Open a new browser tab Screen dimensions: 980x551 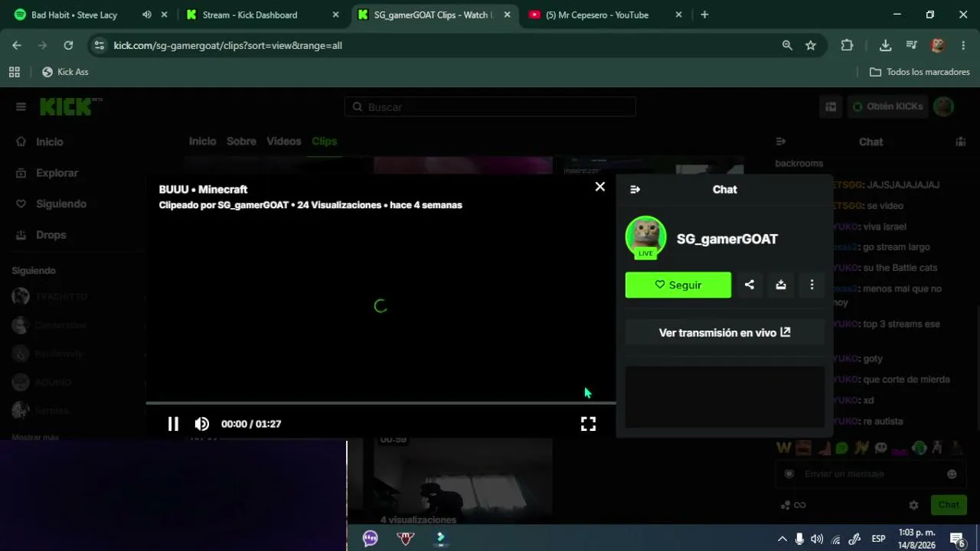pyautogui.click(x=704, y=15)
